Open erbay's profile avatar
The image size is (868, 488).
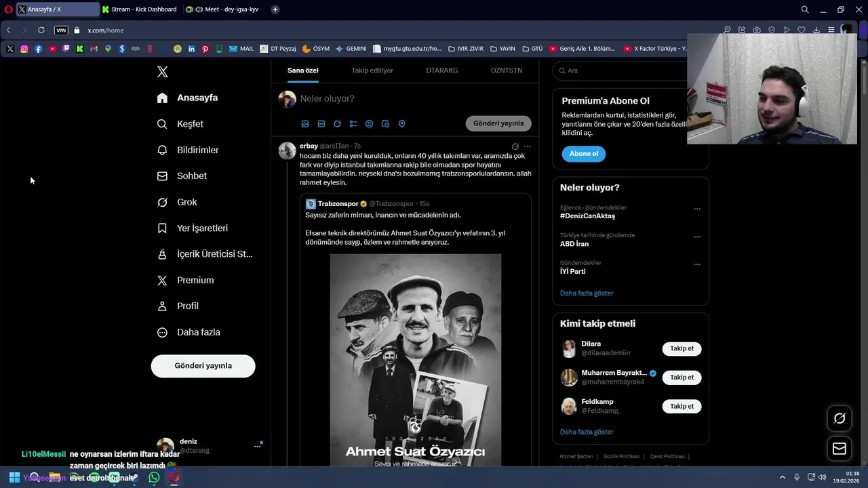[x=288, y=150]
